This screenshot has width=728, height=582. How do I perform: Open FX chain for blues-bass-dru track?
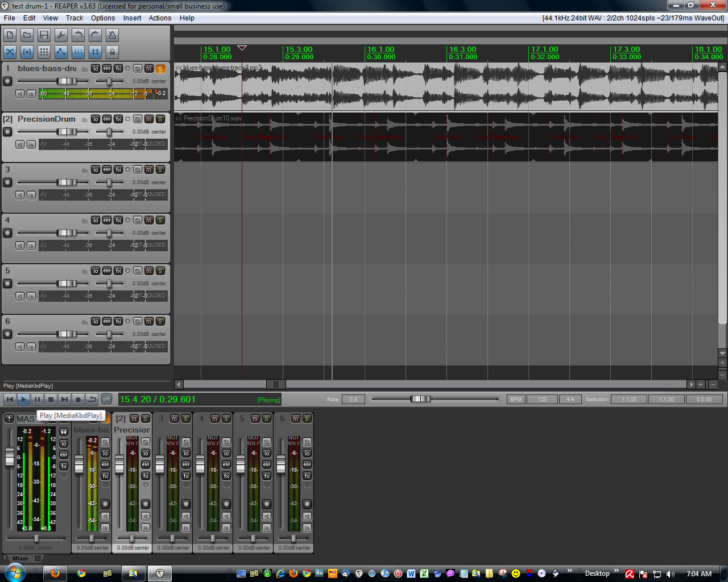coord(118,68)
